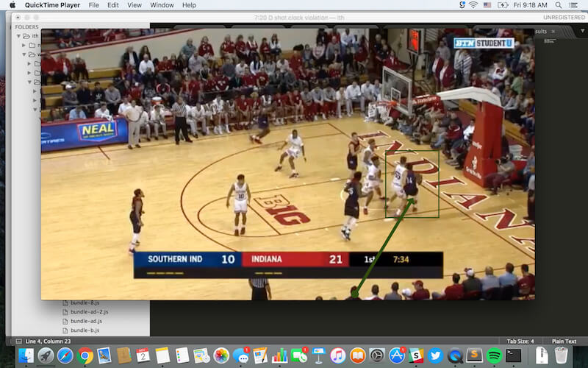
Task: Open bundle-ad.js in Sublime sidebar
Action: coord(86,321)
